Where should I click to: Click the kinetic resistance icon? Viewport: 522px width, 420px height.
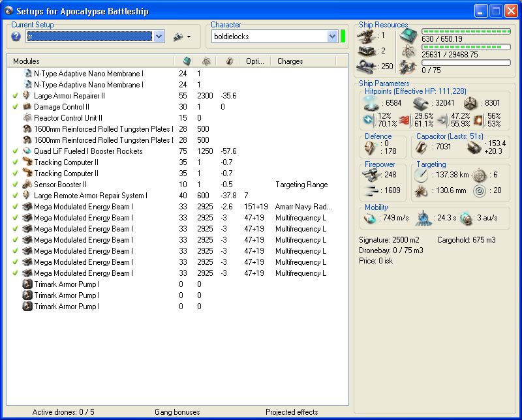(x=442, y=120)
